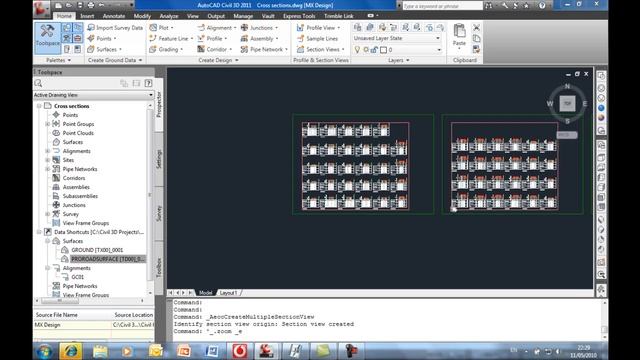640x360 pixels.
Task: Click the layer color swatch box
Action: (x=384, y=50)
